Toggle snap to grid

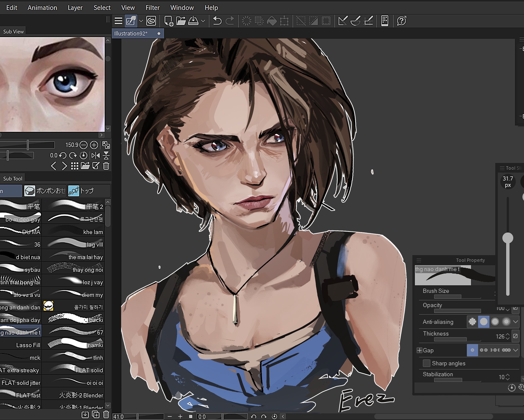[368, 21]
